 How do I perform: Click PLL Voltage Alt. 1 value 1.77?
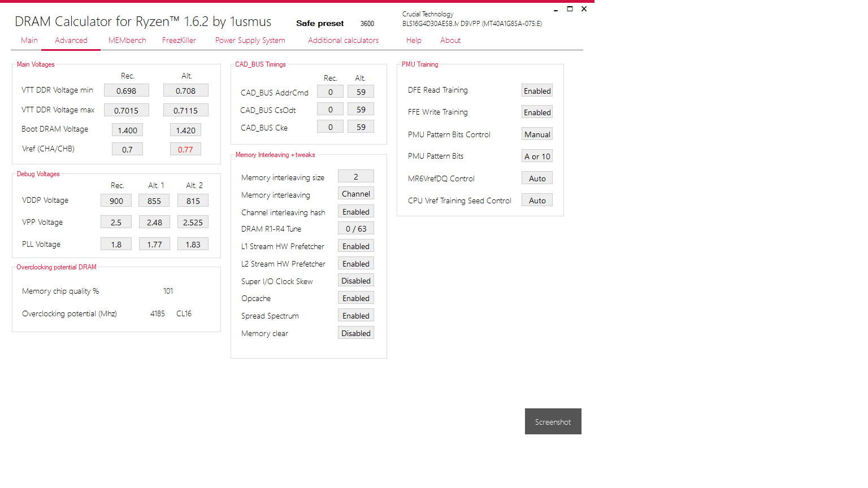(x=154, y=244)
